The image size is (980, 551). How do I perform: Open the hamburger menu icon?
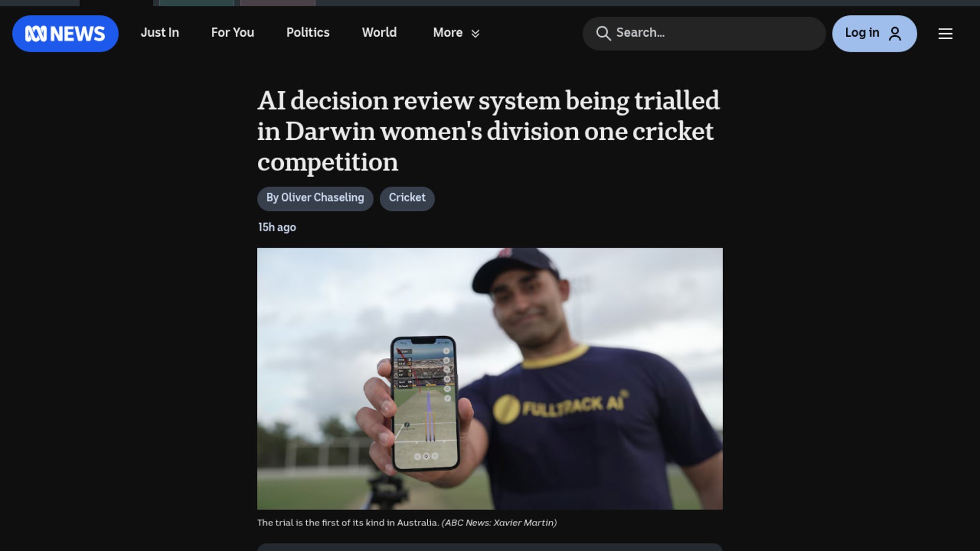(x=945, y=34)
